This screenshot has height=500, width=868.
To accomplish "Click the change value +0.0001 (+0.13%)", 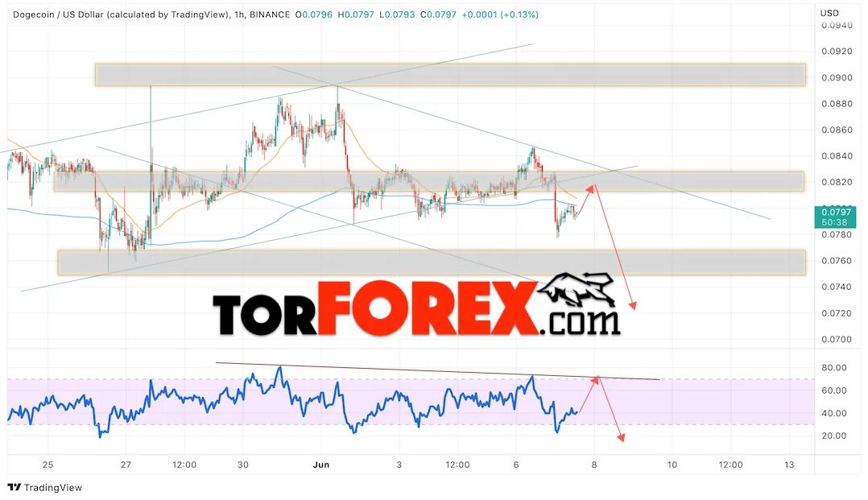I will 501,14.
